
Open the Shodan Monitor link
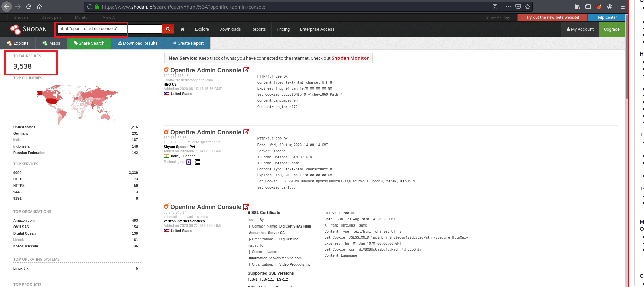coord(350,58)
